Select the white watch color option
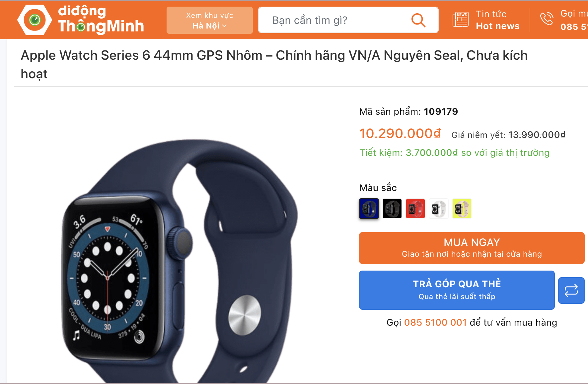Viewport: 588px width, 384px height. (x=439, y=209)
